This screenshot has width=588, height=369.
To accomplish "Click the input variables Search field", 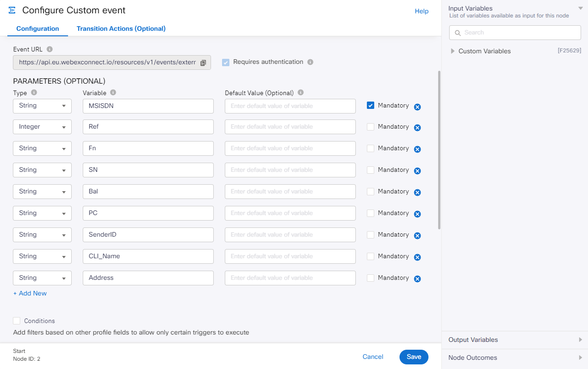I will [515, 33].
